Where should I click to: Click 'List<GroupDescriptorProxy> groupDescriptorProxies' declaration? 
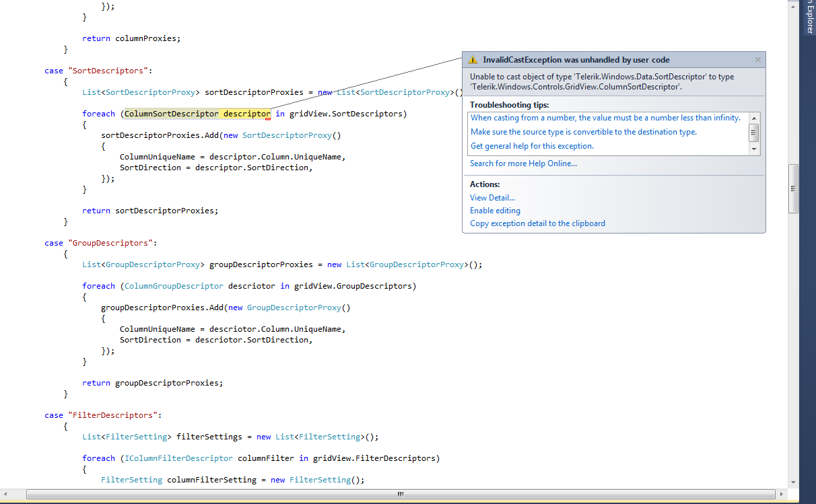click(x=197, y=264)
